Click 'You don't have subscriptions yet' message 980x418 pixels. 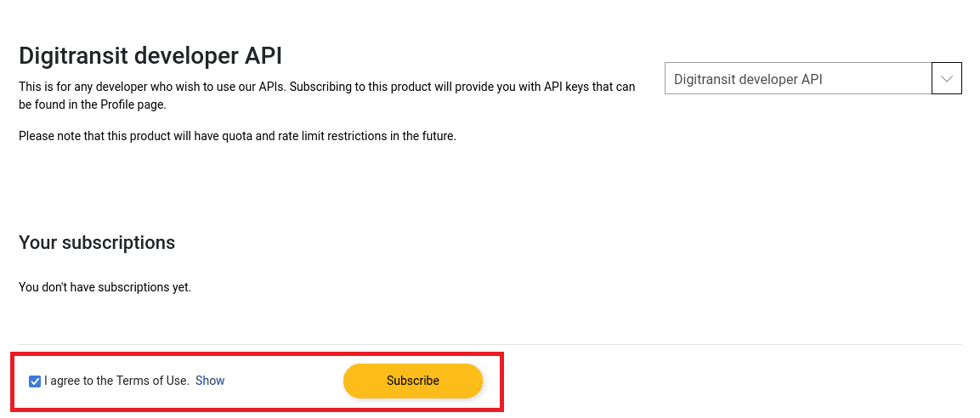click(x=105, y=287)
